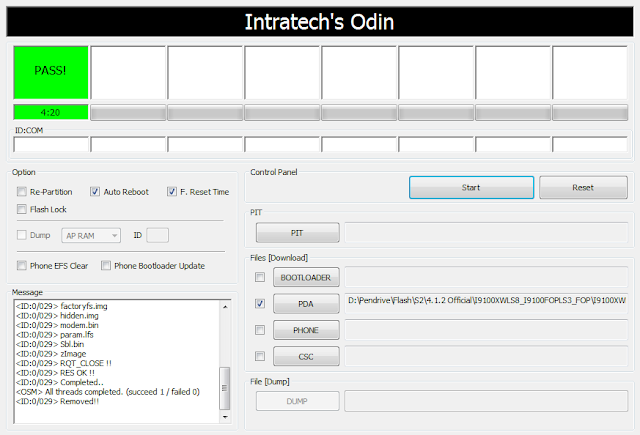Viewport: 640px width, 435px height.
Task: Click the Reset button
Action: [583, 188]
